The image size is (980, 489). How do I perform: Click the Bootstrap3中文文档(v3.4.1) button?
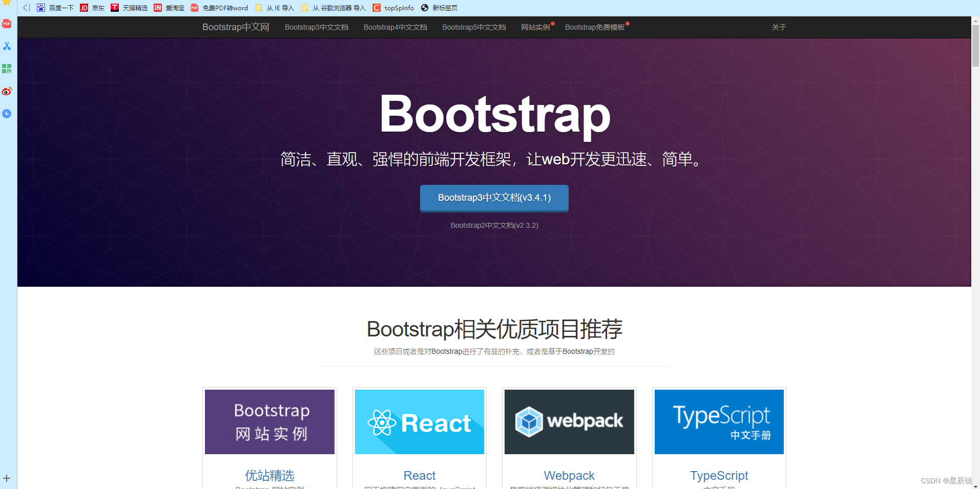pyautogui.click(x=494, y=198)
